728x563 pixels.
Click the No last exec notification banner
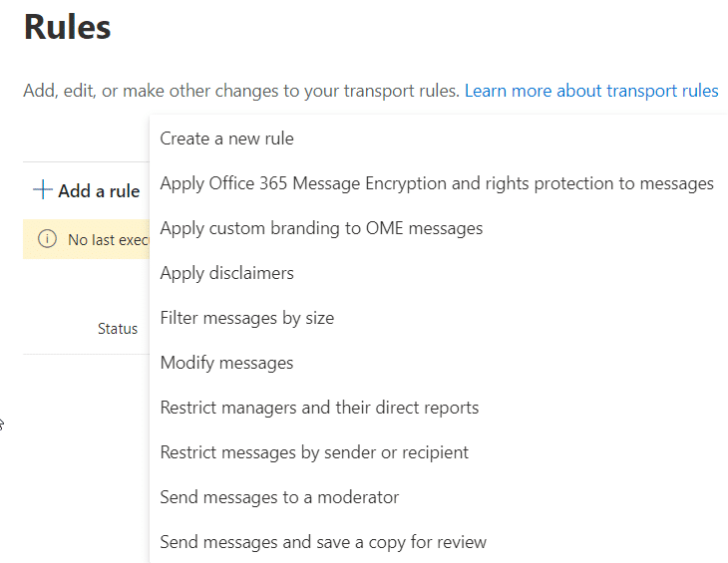point(87,239)
